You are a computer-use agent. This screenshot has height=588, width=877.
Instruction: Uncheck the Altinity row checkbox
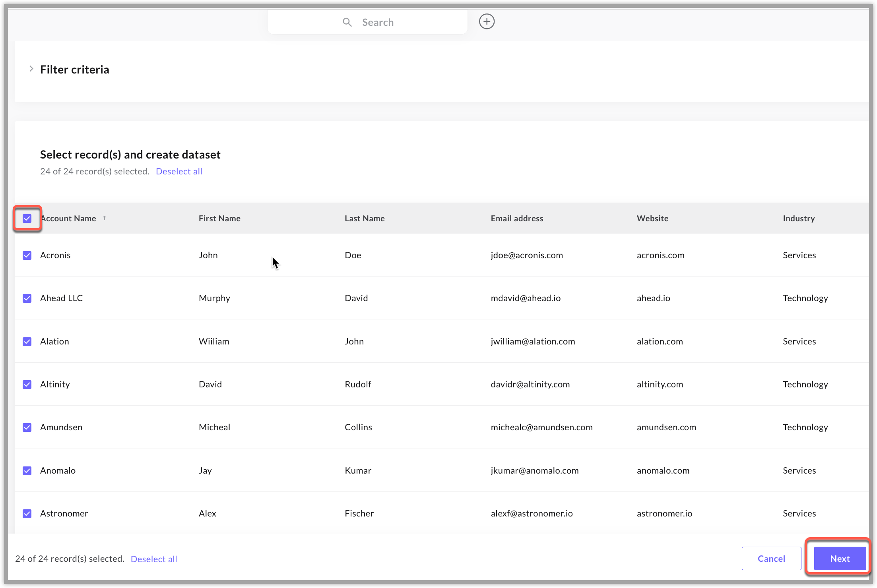[x=27, y=384]
